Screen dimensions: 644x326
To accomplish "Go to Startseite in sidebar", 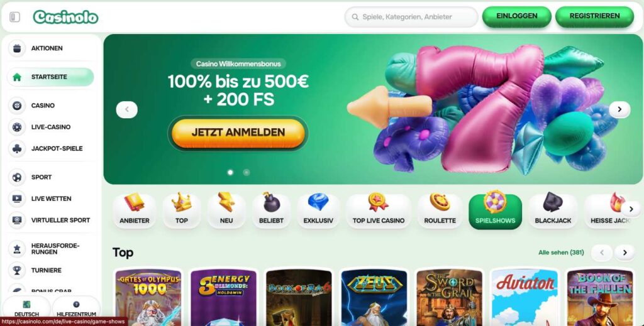I will [x=50, y=77].
